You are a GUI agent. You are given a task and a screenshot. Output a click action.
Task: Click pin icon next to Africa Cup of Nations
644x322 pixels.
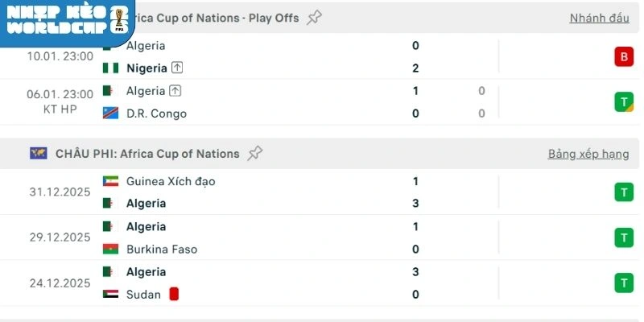(x=255, y=153)
